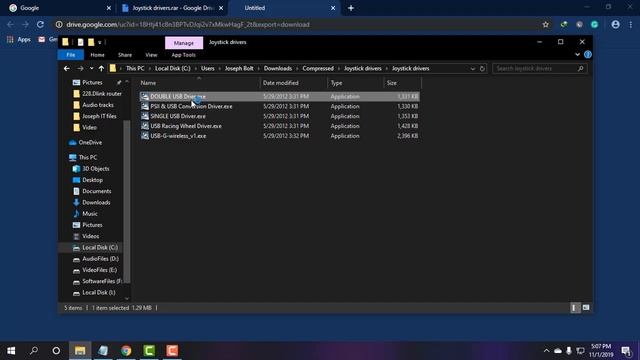Open SoftwareFiles (F:) drive
The height and width of the screenshot is (360, 640).
point(102,281)
